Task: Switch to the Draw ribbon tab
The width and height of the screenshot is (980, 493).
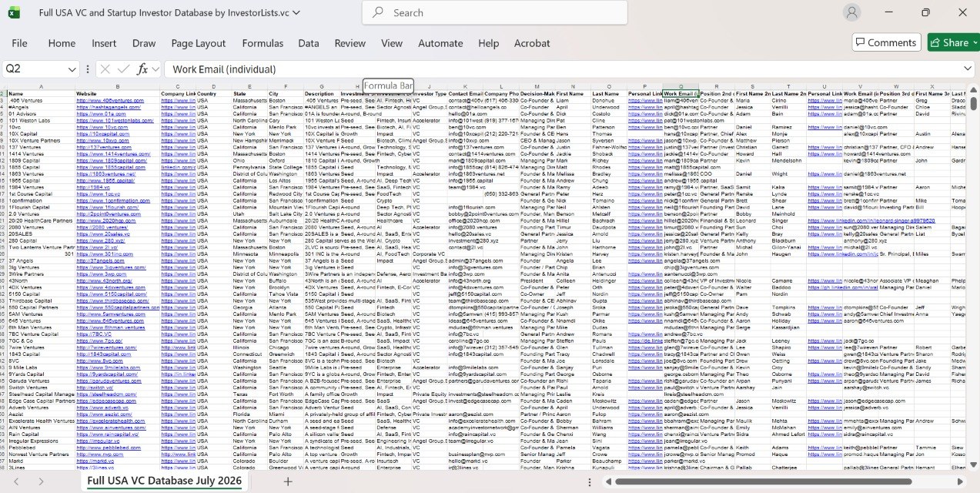Action: coord(144,43)
